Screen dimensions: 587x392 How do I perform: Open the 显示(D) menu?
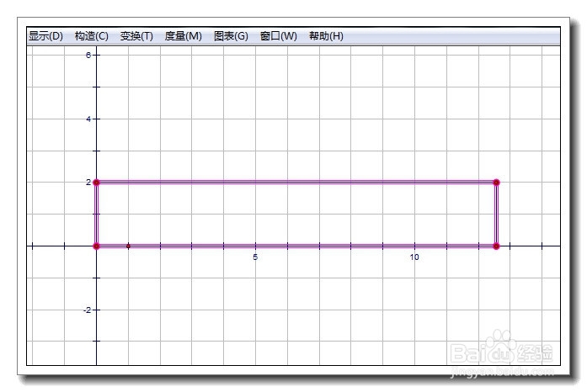(x=46, y=36)
